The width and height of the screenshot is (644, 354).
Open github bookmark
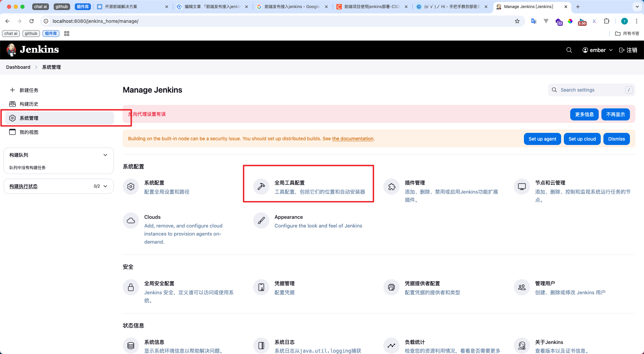point(31,34)
